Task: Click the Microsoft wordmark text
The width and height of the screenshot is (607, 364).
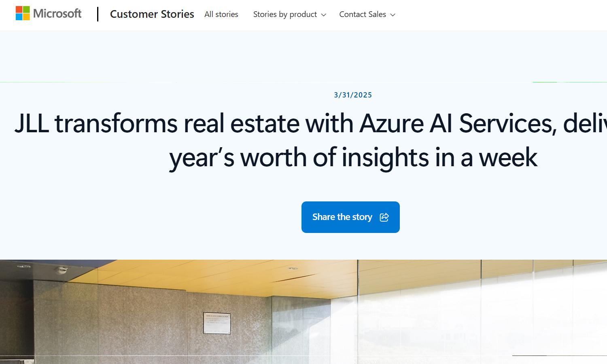Action: point(57,13)
